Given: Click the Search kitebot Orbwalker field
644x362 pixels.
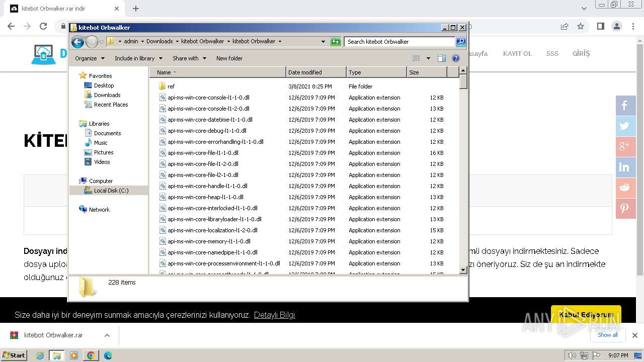Looking at the screenshot, I should pyautogui.click(x=400, y=42).
